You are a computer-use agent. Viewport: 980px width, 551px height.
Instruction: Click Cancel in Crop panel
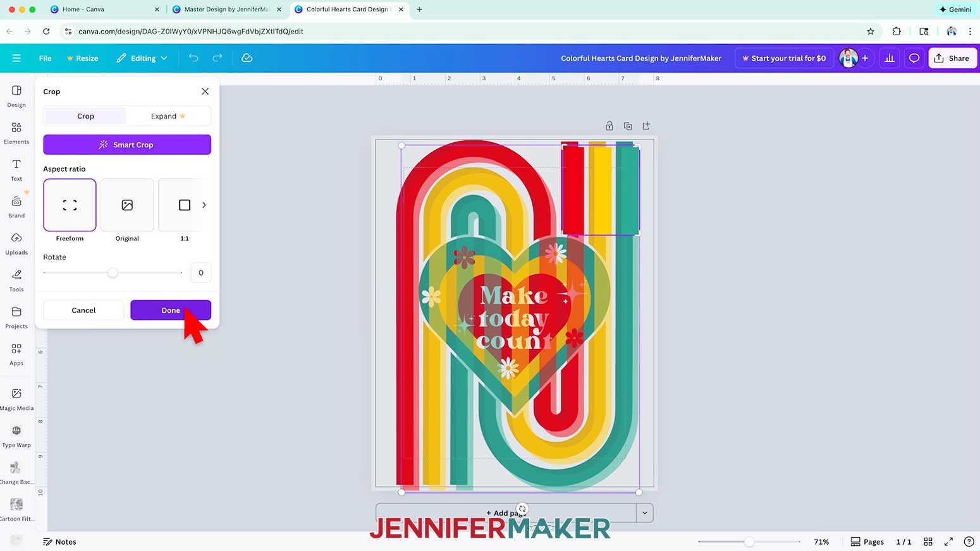[83, 310]
